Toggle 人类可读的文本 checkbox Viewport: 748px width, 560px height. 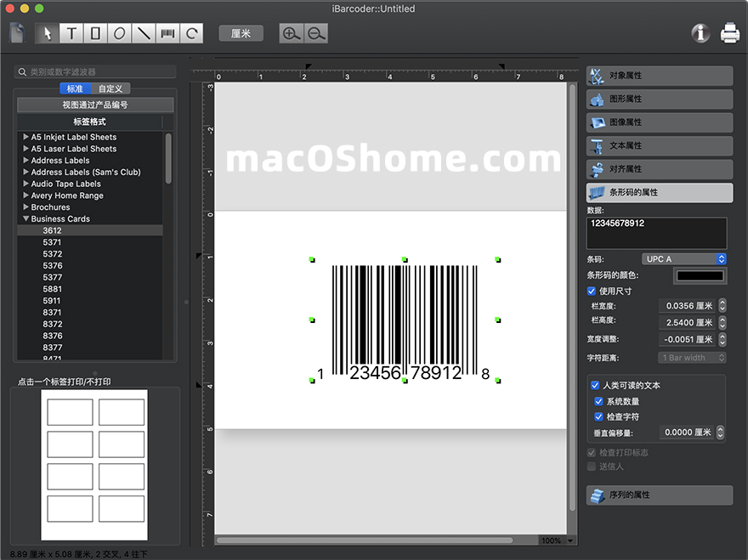click(x=595, y=385)
